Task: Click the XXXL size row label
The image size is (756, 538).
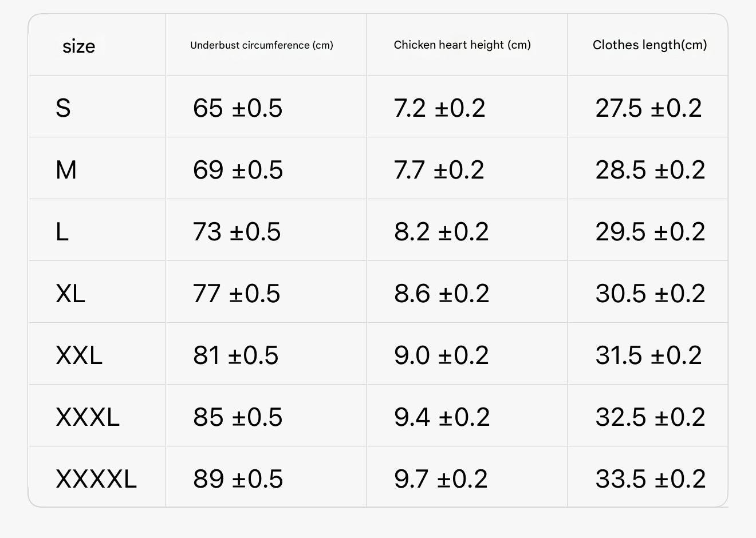Action: point(88,417)
